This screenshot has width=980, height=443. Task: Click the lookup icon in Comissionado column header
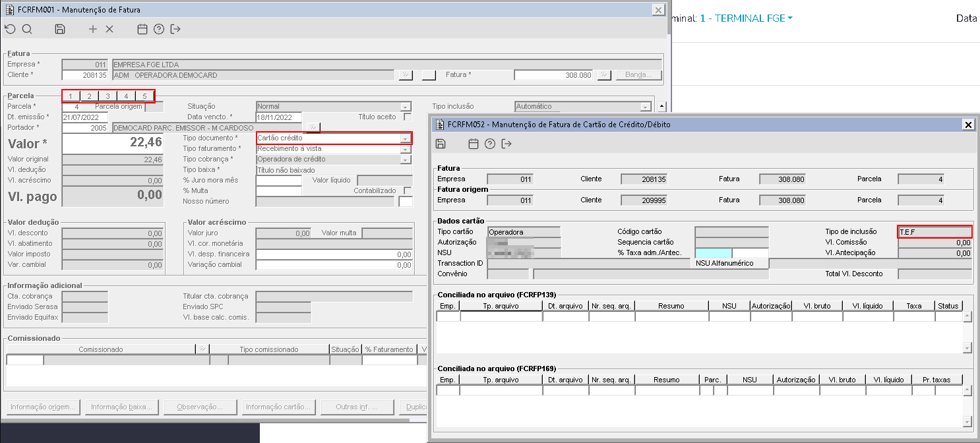pos(203,349)
